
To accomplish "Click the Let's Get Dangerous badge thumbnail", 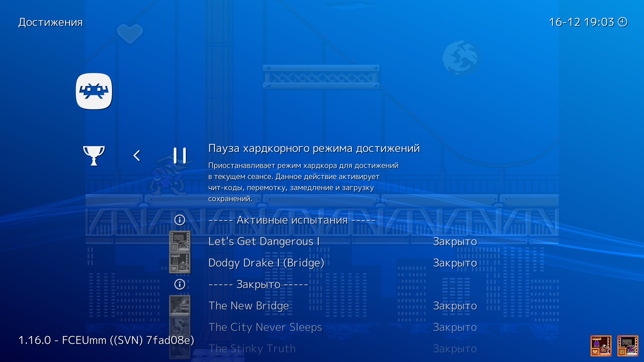I will (x=180, y=241).
